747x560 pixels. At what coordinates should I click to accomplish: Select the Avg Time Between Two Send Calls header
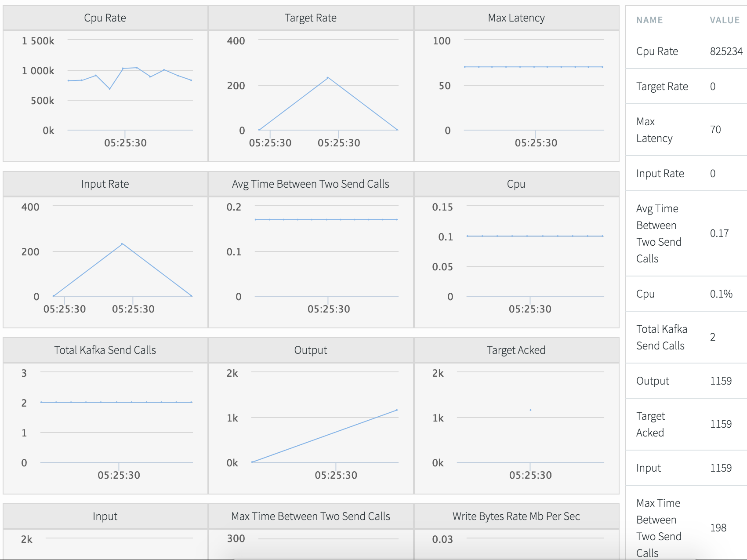click(x=311, y=184)
